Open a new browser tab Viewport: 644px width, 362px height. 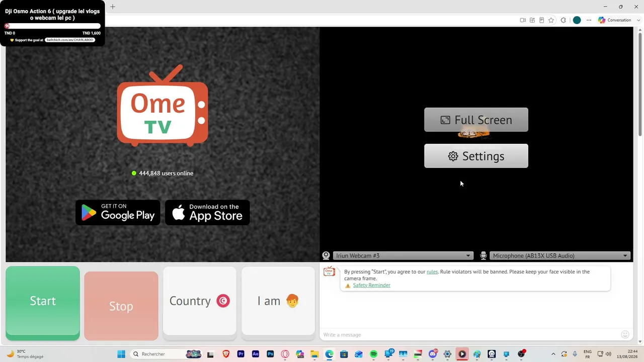pyautogui.click(x=113, y=7)
